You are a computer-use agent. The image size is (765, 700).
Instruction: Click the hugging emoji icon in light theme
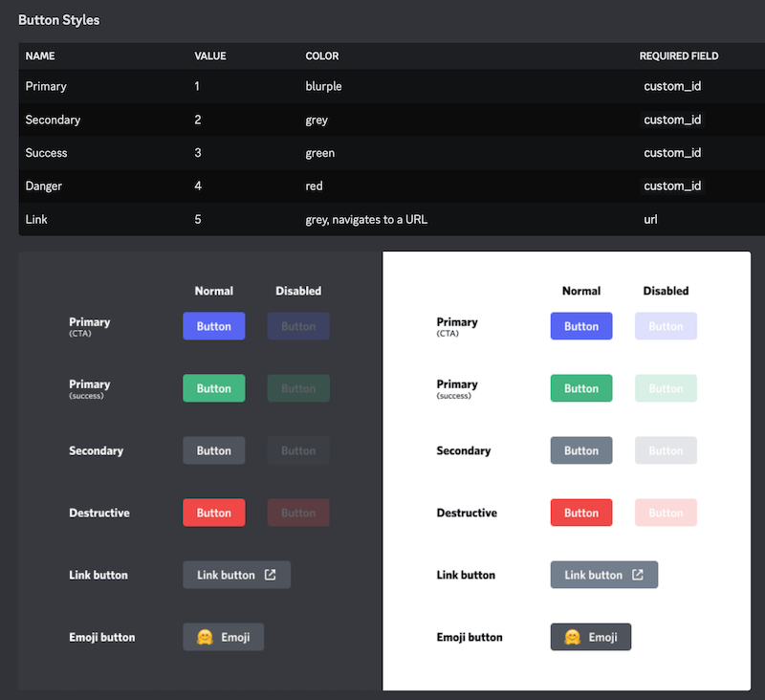pyautogui.click(x=572, y=637)
